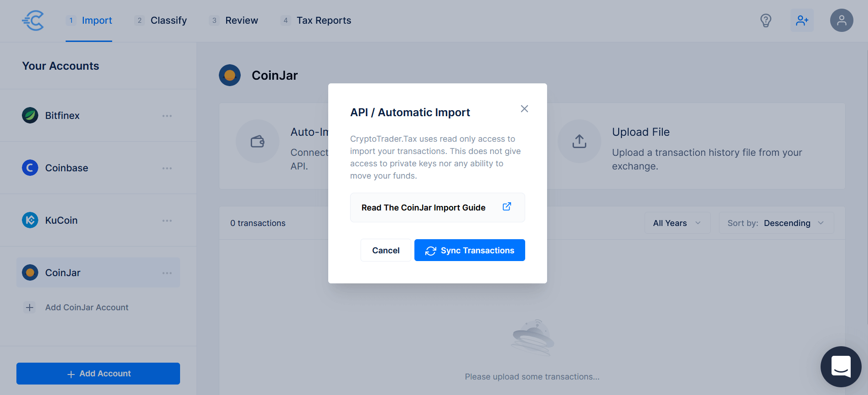The width and height of the screenshot is (868, 395).
Task: Click the Add Account button
Action: click(98, 374)
